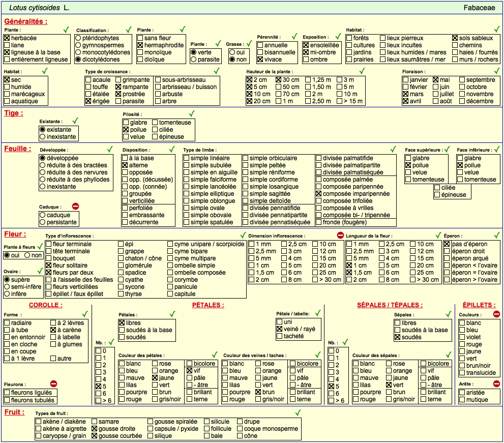The image size is (504, 443).
Task: Tick the 50 cm plant height checkbox
Action: (279, 87)
